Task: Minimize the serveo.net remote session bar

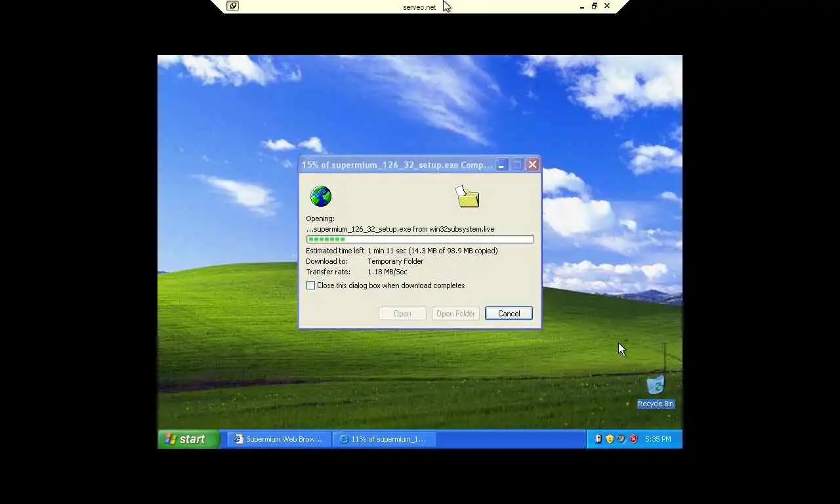Action: [x=582, y=7]
